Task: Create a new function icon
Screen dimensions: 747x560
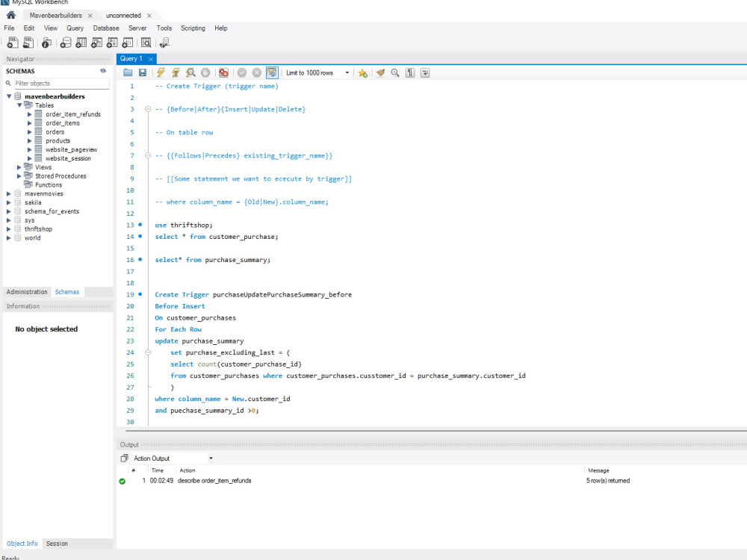Action: (x=128, y=43)
